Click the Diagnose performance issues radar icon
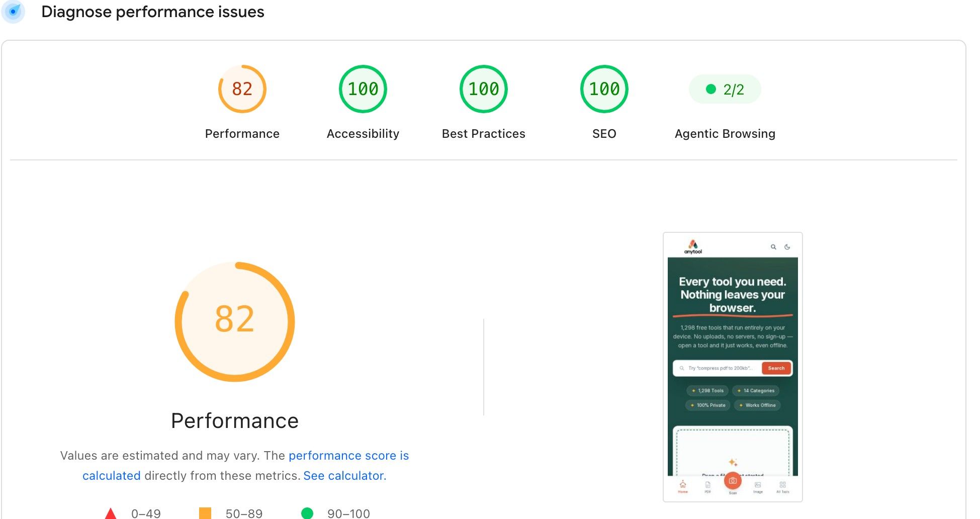This screenshot has width=980, height=519. coord(13,12)
